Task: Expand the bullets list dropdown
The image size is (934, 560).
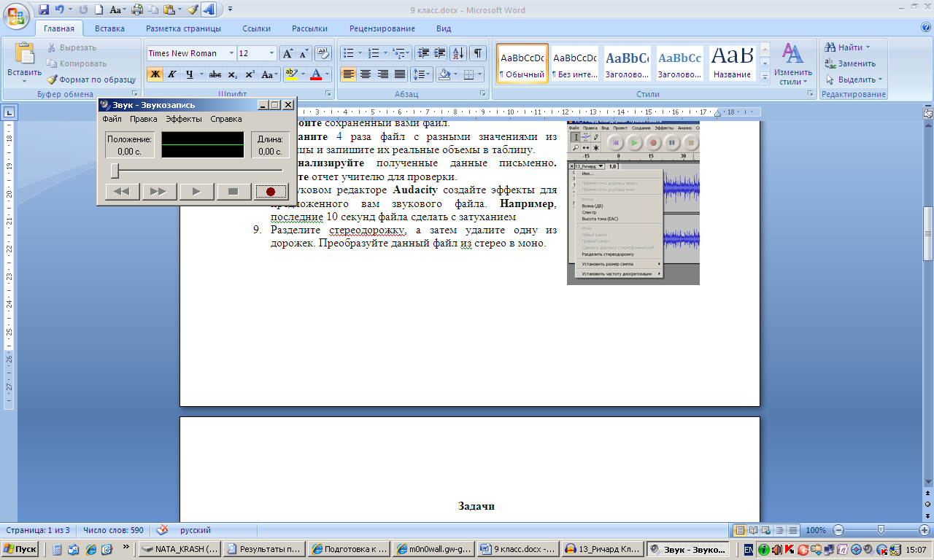Action: tap(360, 53)
